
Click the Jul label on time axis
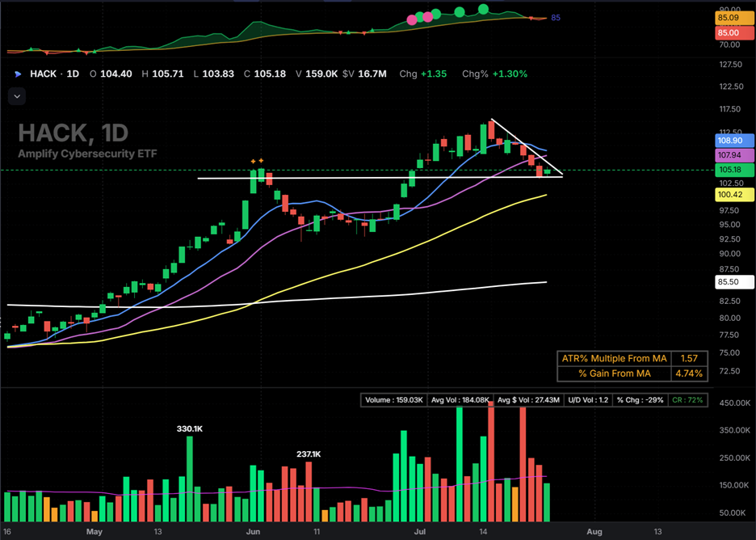click(x=419, y=532)
